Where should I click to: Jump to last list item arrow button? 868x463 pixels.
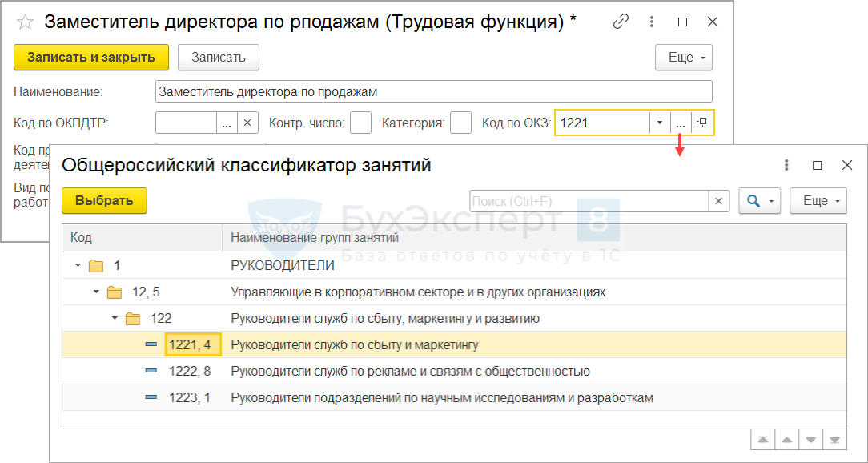tap(835, 441)
